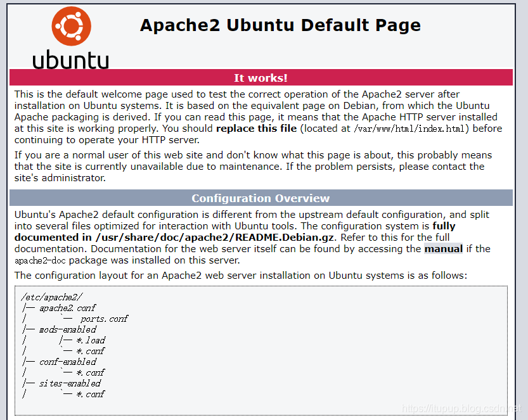528x420 pixels.
Task: Click the /etc/apache2/ line in tree
Action: pyautogui.click(x=51, y=297)
